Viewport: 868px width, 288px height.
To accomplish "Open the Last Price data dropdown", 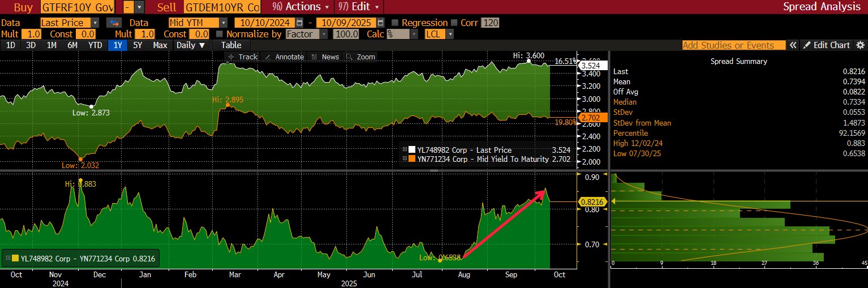I will point(94,23).
